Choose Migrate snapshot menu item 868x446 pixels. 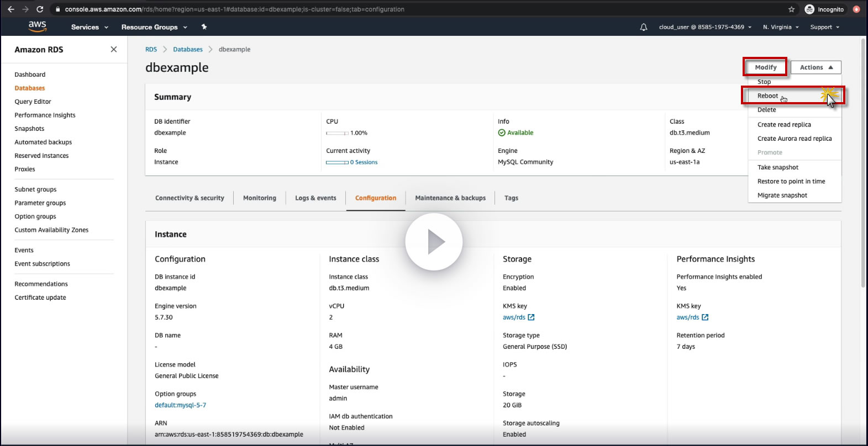[782, 195]
